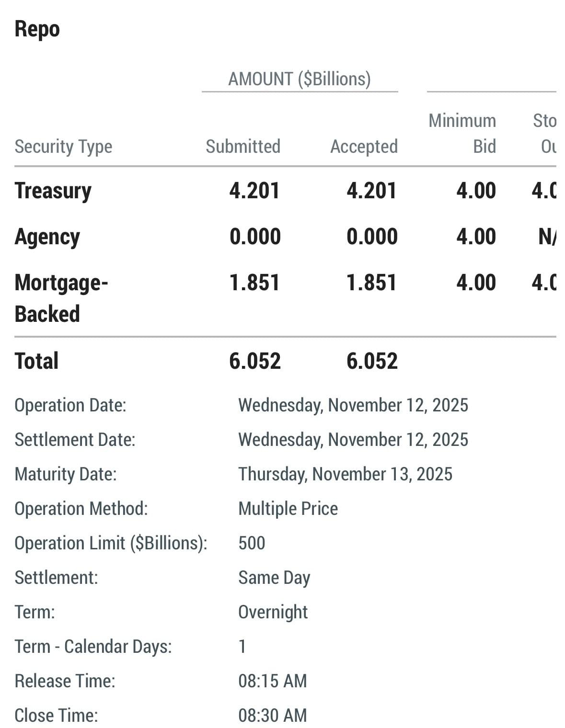The image size is (565, 728).
Task: Click the Submitted column header
Action: 243,147
